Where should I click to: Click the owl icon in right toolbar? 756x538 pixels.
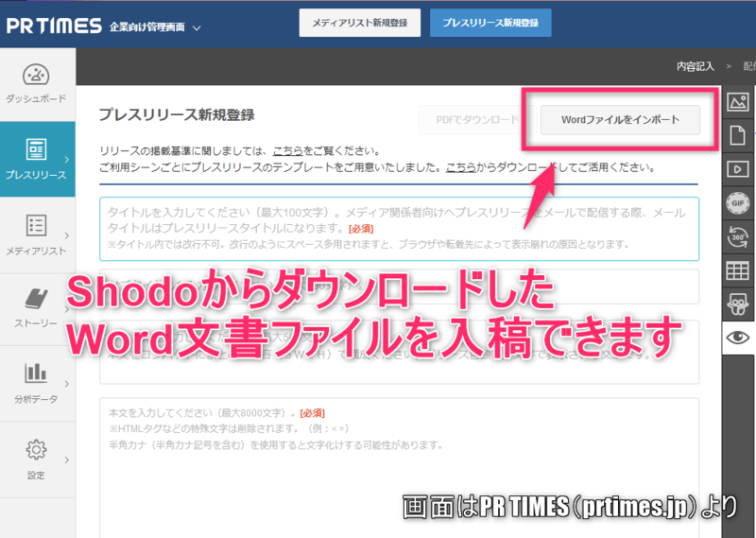[738, 304]
